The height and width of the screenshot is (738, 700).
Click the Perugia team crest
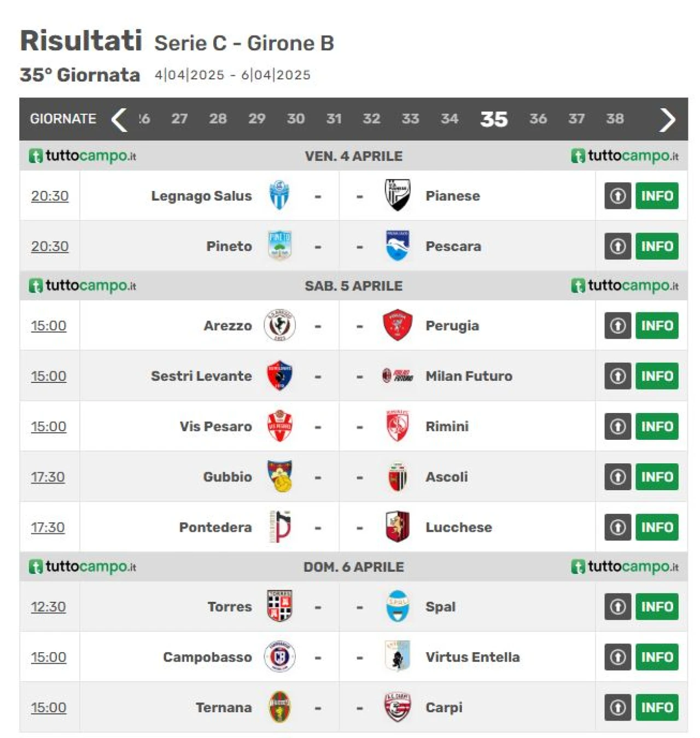397,325
